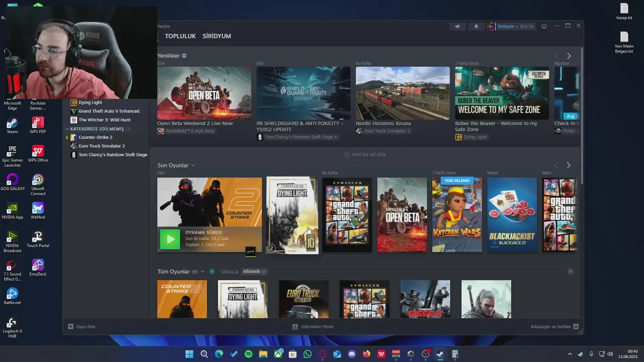Open Battle.net desktop icon
The image size is (644, 362).
click(x=12, y=296)
